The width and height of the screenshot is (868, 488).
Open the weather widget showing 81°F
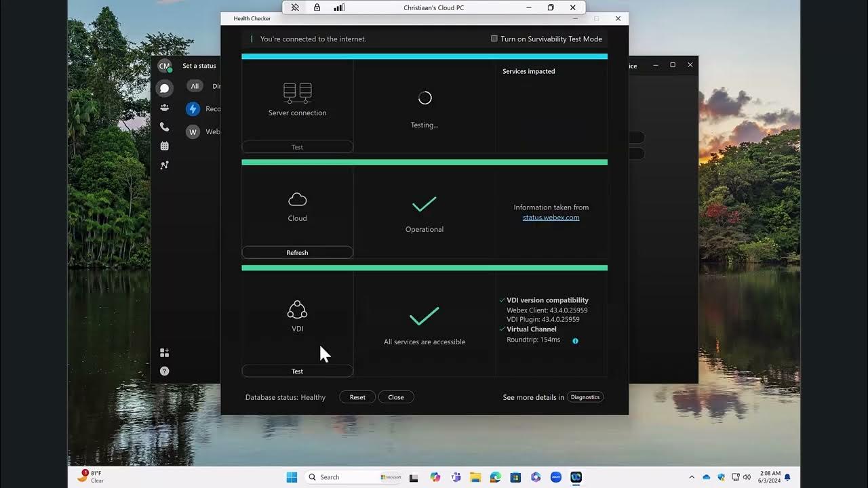click(x=90, y=476)
